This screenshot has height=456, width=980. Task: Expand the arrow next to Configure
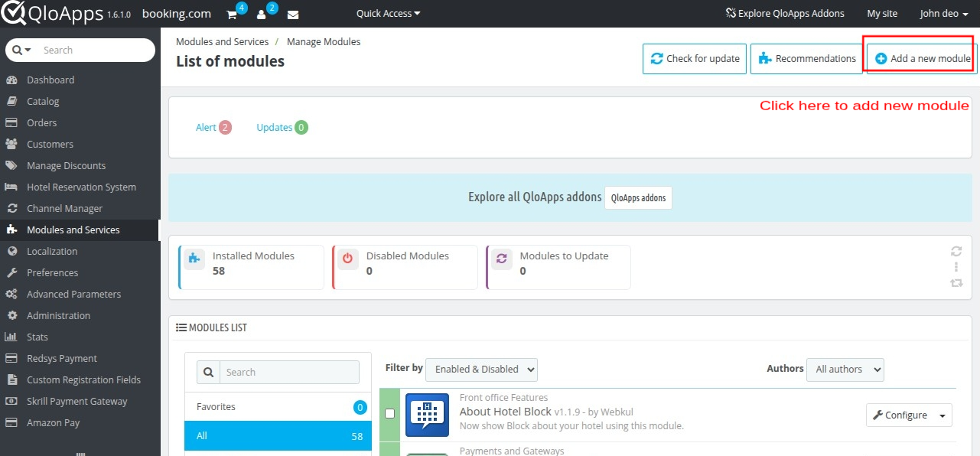[x=943, y=415]
